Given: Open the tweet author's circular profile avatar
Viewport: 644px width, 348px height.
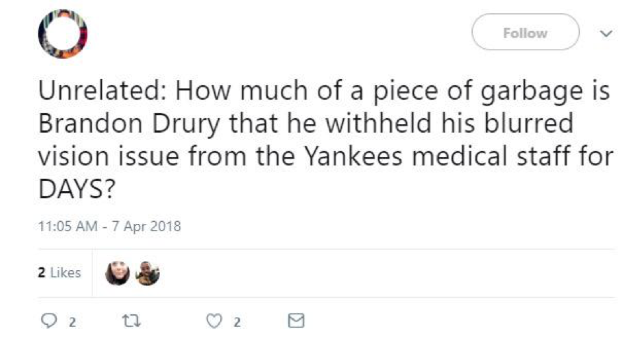Looking at the screenshot, I should pyautogui.click(x=63, y=36).
